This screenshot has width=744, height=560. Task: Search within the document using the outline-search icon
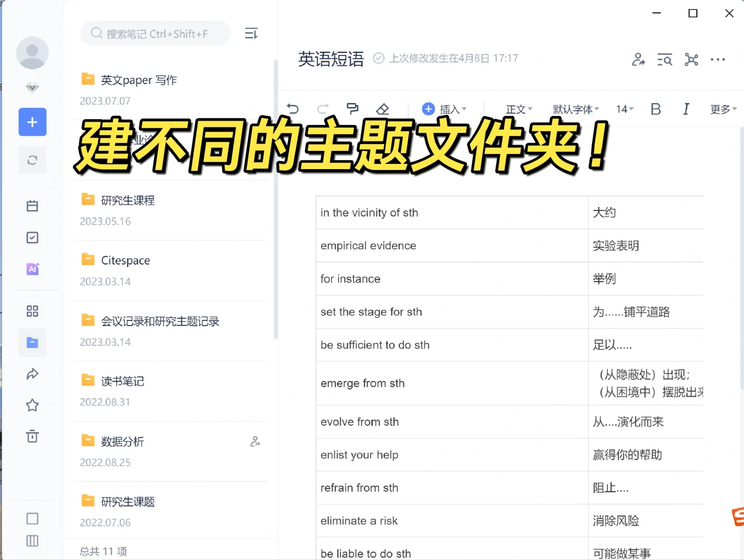pos(664,59)
